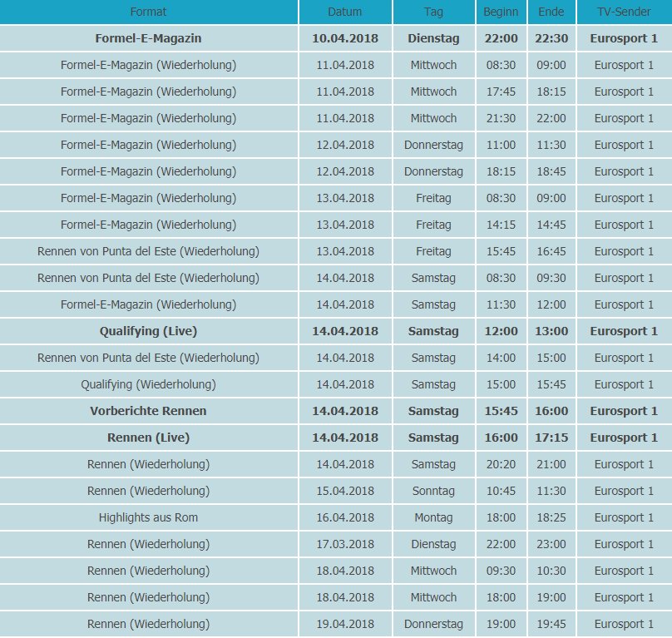The width and height of the screenshot is (672, 638).
Task: Click 'Eurosport 1' in the Vorberichte Rennen row
Action: (624, 411)
